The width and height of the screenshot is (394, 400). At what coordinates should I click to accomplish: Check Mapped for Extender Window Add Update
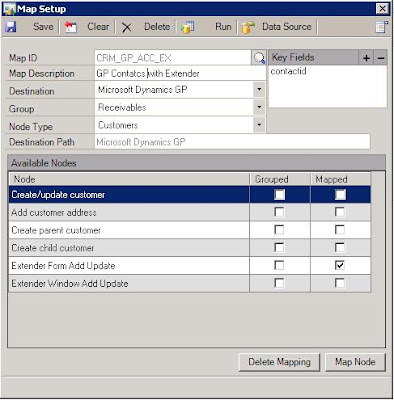340,283
